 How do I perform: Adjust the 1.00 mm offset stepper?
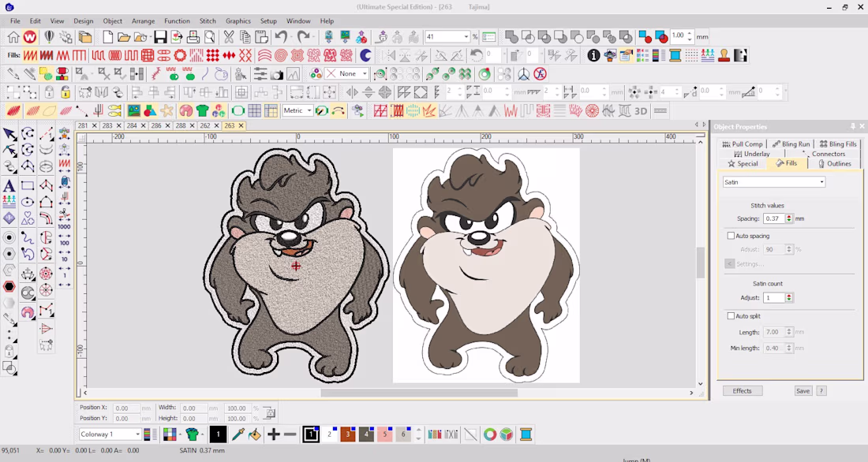click(690, 36)
